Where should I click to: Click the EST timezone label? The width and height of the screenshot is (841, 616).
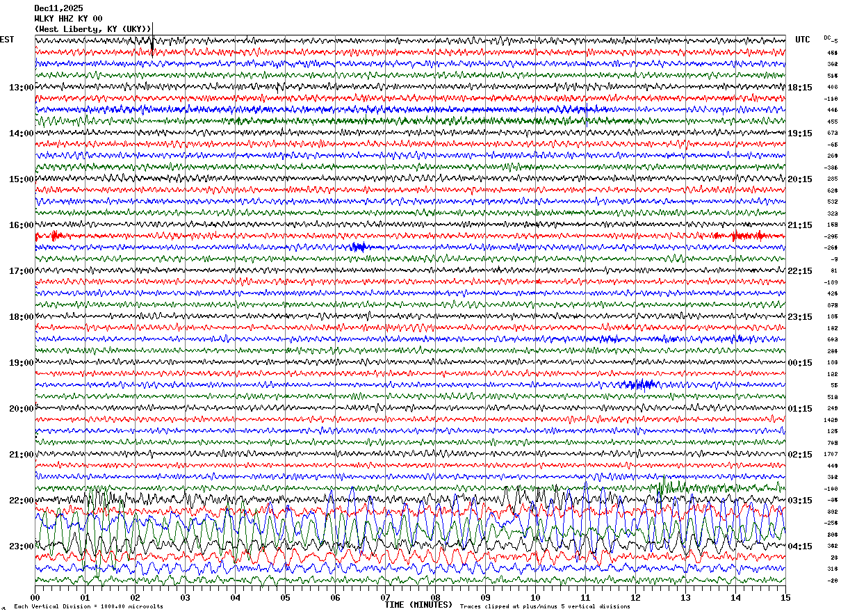7,40
